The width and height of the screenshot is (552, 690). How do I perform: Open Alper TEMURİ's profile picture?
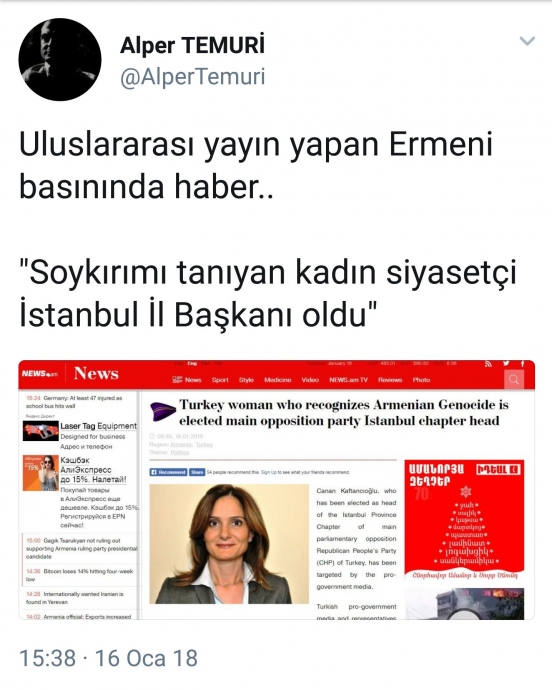pyautogui.click(x=60, y=59)
